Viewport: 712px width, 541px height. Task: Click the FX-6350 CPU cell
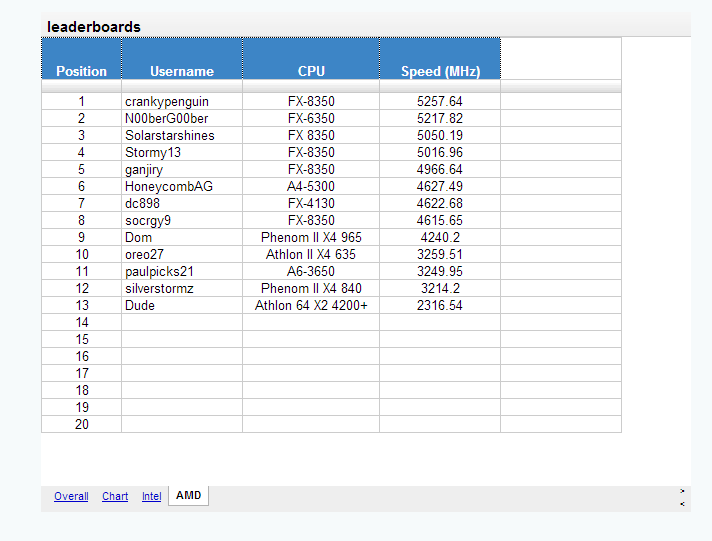coord(311,118)
